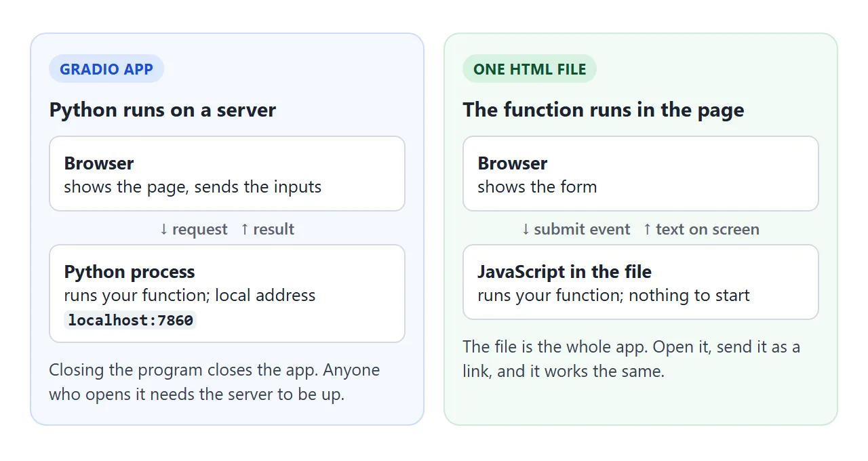The height and width of the screenshot is (461, 868).
Task: Click Browser box showing 'sends the inputs'
Action: click(227, 174)
